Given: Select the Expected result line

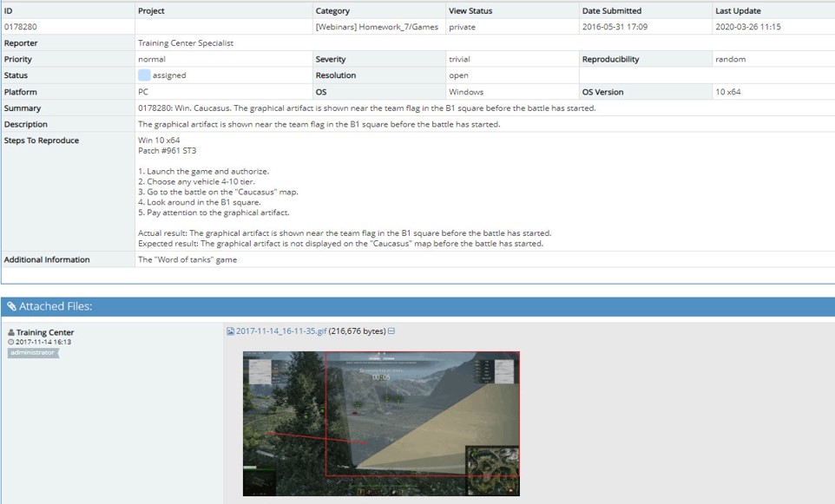Looking at the screenshot, I should [341, 243].
